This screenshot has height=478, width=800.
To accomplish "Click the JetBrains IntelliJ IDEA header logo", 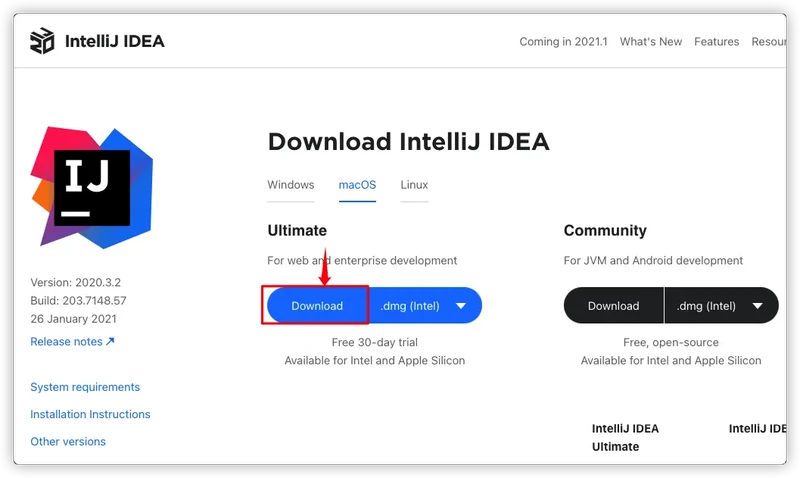I will tap(42, 41).
